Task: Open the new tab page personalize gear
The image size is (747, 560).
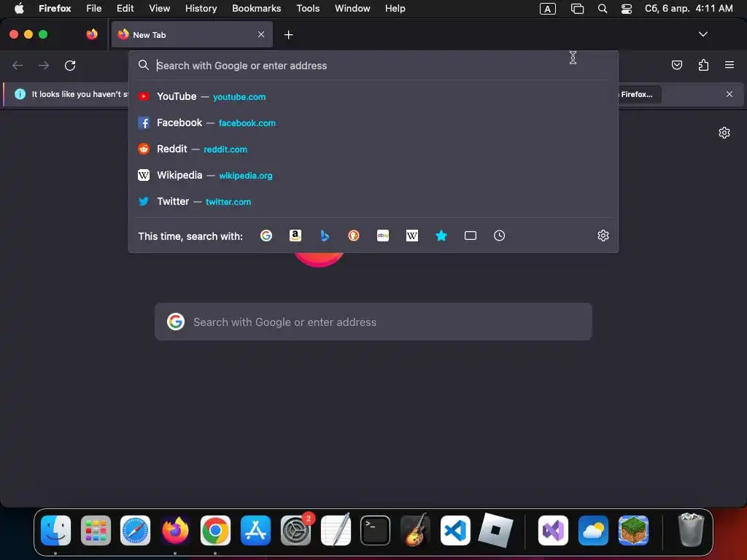Action: pyautogui.click(x=724, y=133)
